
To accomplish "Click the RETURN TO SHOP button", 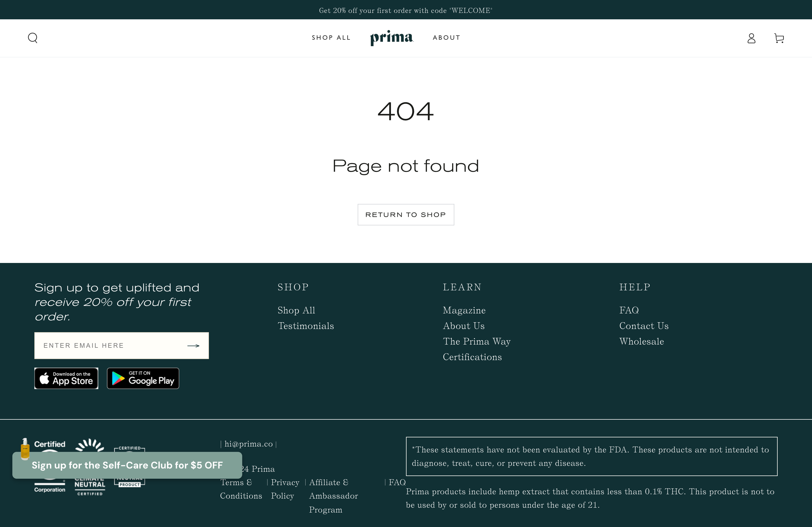I will click(406, 214).
